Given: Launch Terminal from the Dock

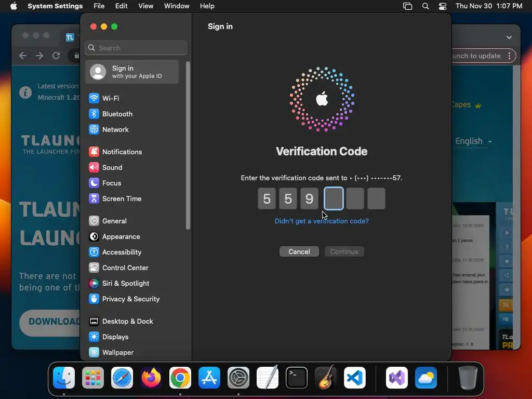Looking at the screenshot, I should [x=297, y=378].
